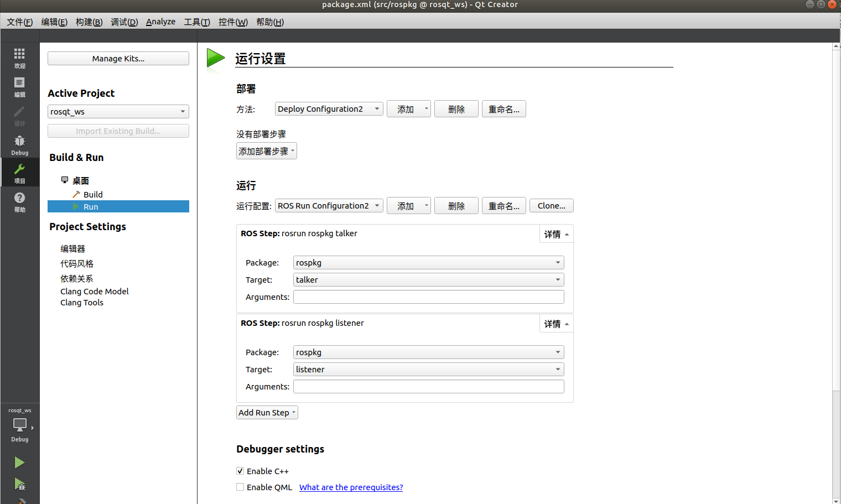
Task: Start debugging with the bug-arrow icon
Action: (x=19, y=484)
